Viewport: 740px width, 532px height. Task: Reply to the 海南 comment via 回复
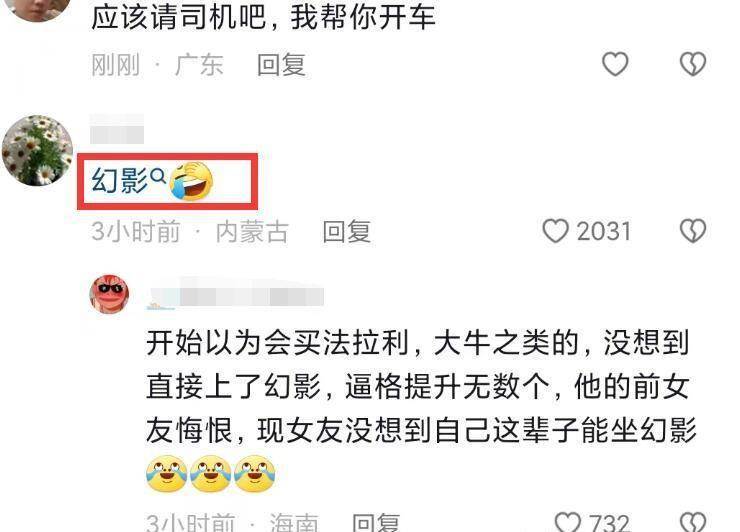(x=376, y=522)
